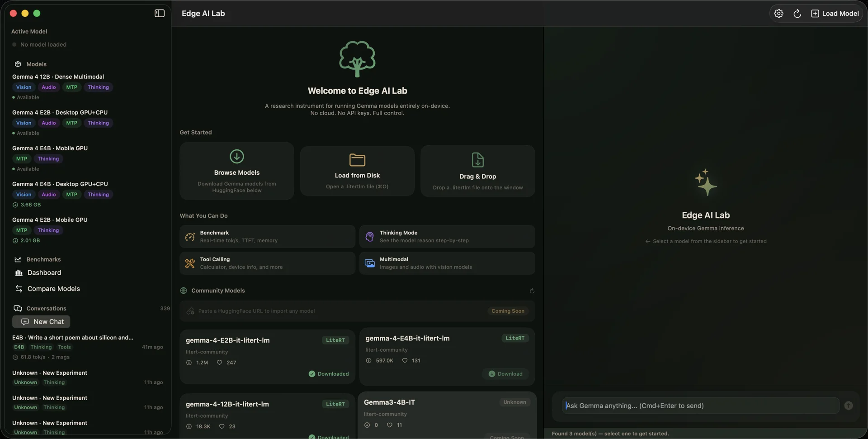The width and height of the screenshot is (868, 439).
Task: Click the HuggingFace URL import field
Action: pos(357,311)
